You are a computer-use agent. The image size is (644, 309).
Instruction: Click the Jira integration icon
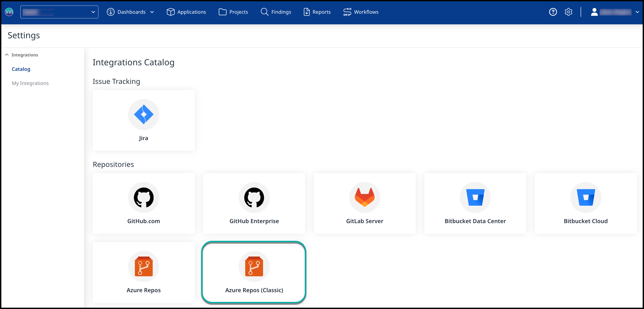(x=144, y=114)
